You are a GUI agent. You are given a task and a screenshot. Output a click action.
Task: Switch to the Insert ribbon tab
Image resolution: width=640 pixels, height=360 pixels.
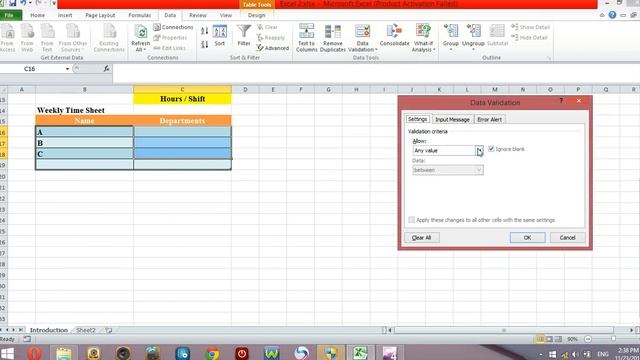[x=65, y=15]
